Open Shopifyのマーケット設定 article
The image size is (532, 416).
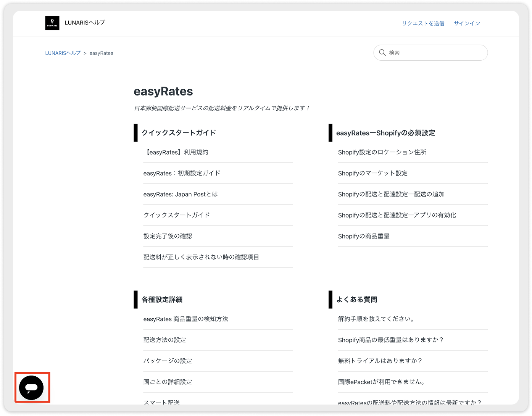[x=373, y=173]
